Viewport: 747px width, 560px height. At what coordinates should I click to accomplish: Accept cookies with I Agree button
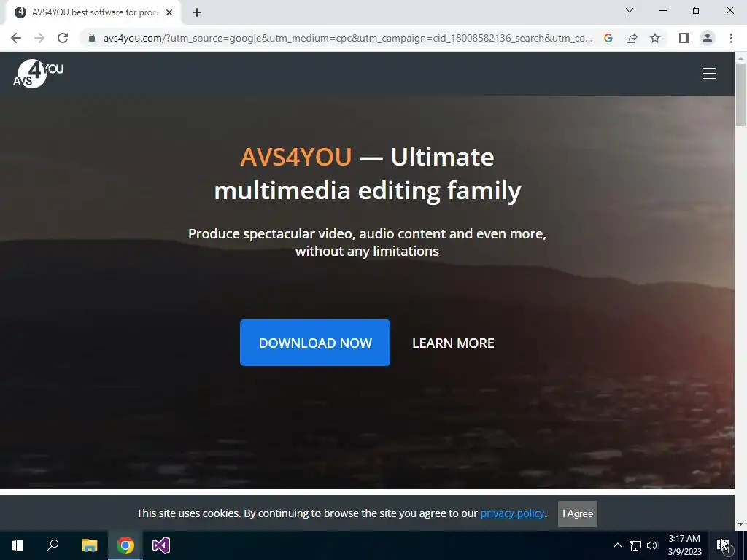click(x=578, y=514)
